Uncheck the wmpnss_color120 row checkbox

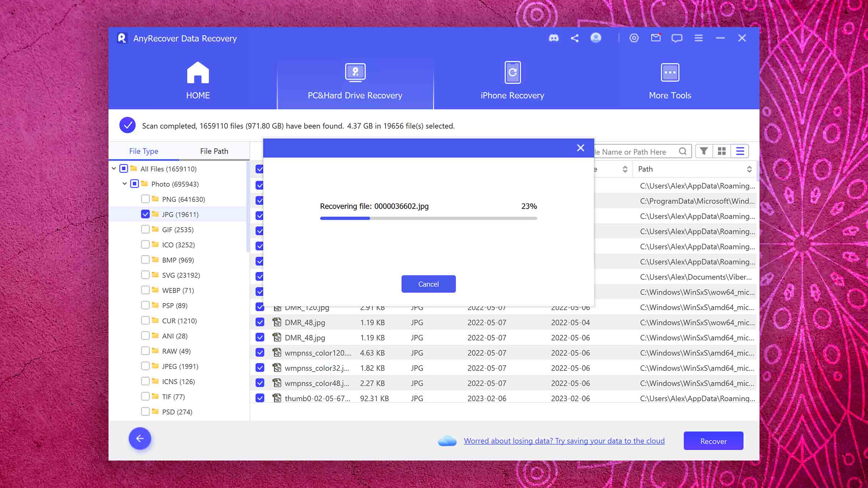pyautogui.click(x=260, y=352)
